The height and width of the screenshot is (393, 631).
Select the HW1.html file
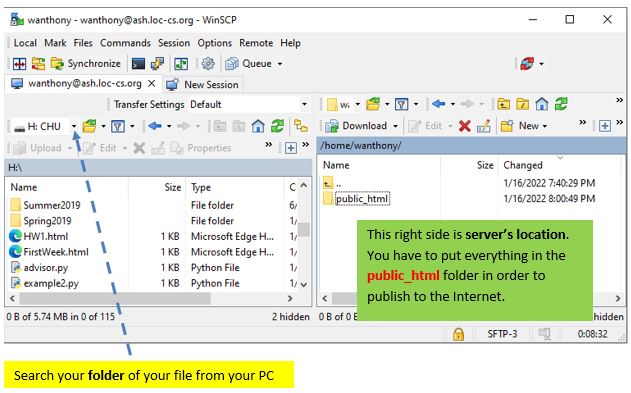click(x=45, y=237)
